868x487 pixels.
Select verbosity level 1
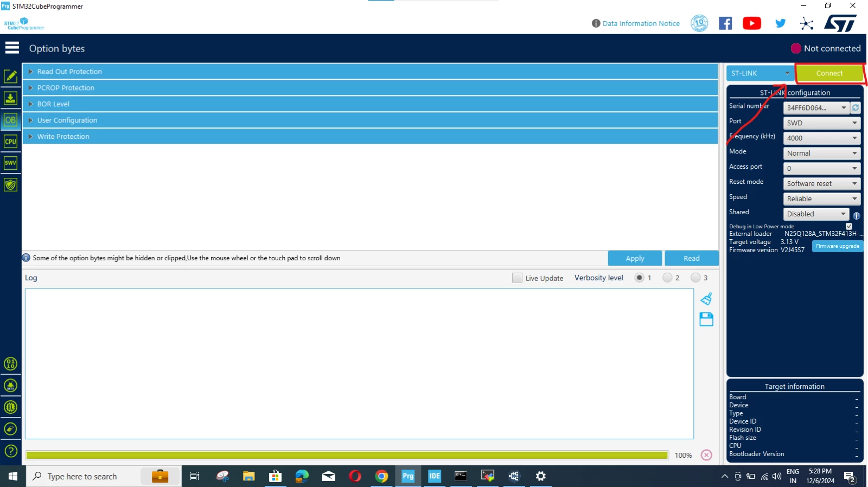click(640, 278)
